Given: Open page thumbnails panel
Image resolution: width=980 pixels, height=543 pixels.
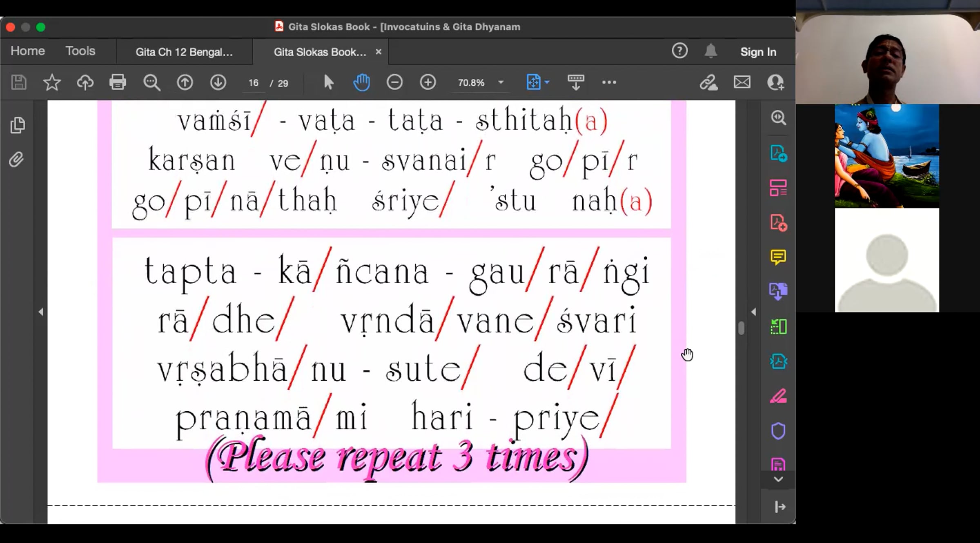Looking at the screenshot, I should pos(17,125).
